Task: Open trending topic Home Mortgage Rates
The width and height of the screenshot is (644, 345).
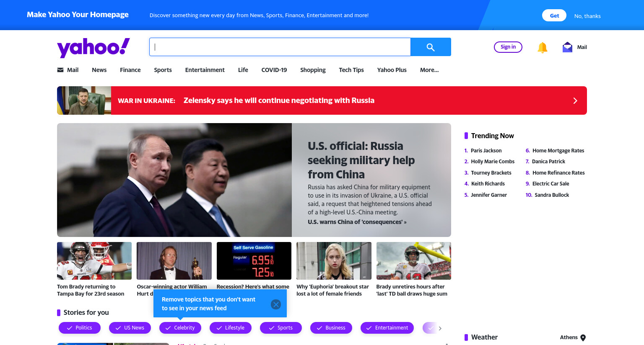Action: point(558,151)
